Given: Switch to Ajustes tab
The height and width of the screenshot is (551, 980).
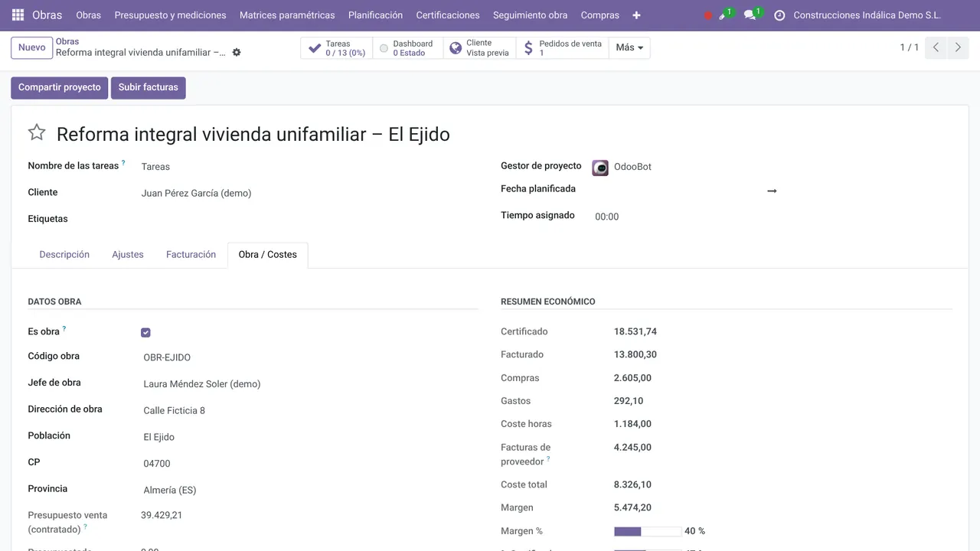Looking at the screenshot, I should [x=128, y=255].
